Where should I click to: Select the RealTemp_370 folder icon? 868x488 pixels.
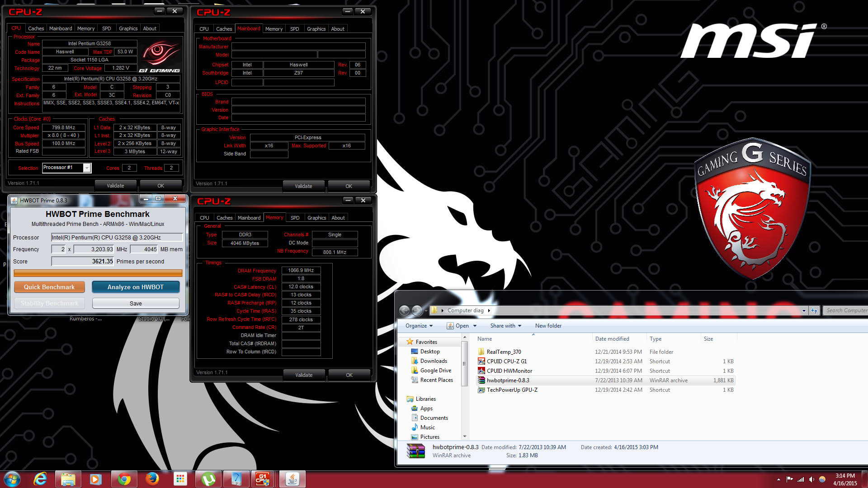coord(481,352)
